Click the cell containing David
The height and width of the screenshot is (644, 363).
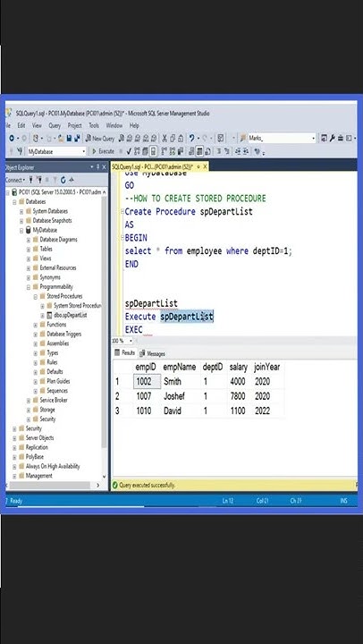click(180, 411)
